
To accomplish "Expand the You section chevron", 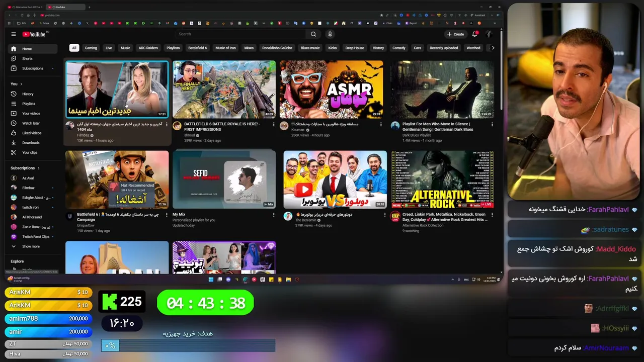I will pyautogui.click(x=21, y=84).
